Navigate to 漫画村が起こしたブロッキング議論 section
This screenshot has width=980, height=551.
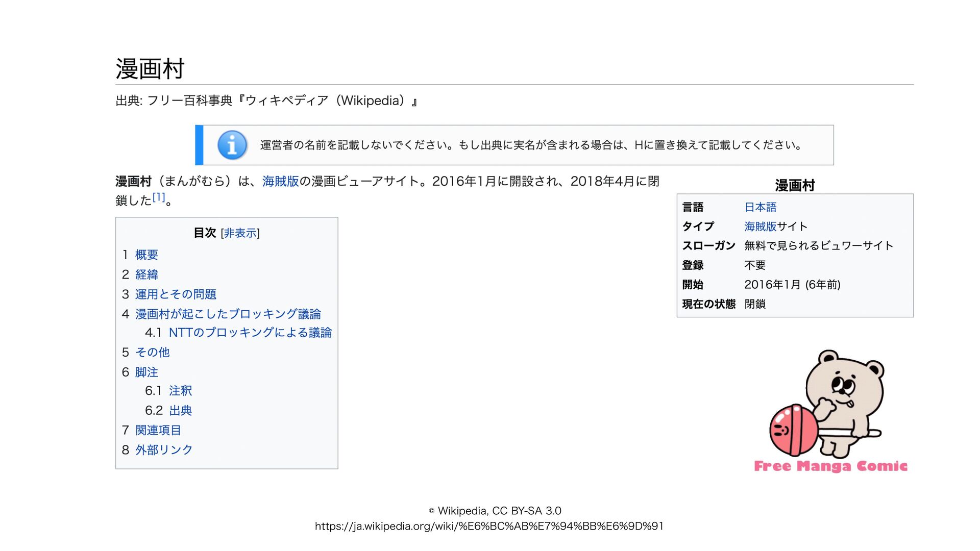(x=228, y=314)
